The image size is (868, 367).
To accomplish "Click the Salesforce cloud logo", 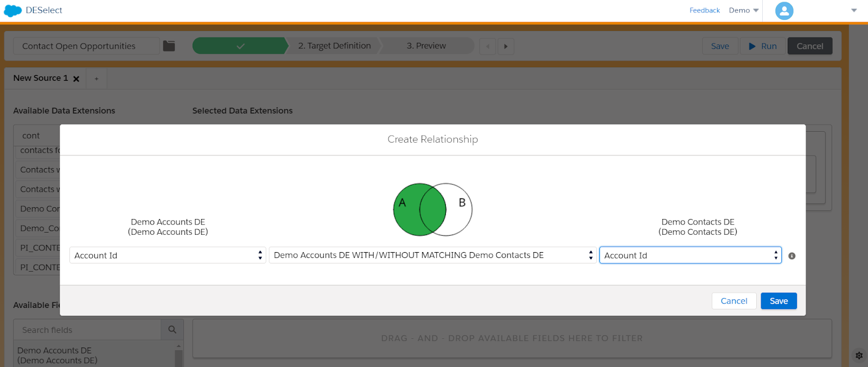I will click(x=12, y=10).
